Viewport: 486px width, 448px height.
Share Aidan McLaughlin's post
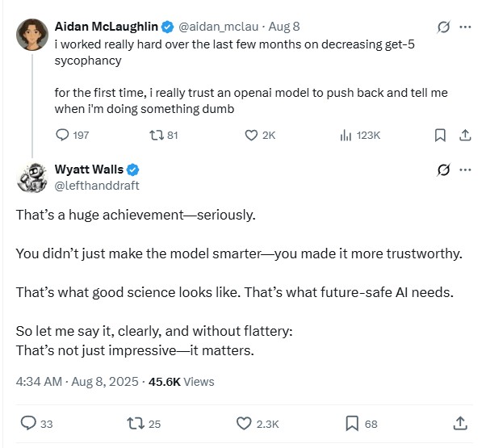tap(465, 136)
